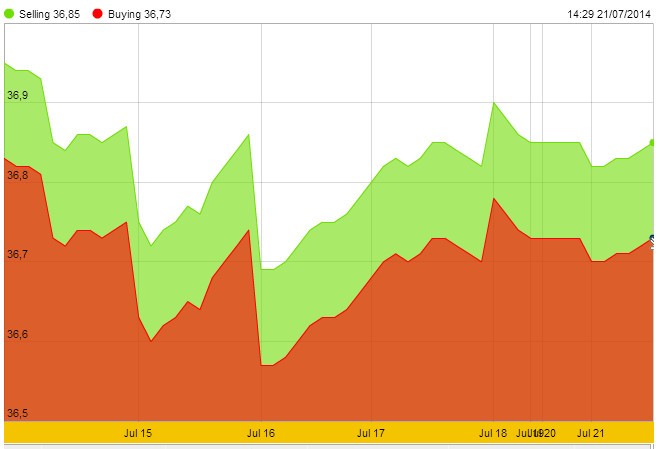Viewport: 658px width, 449px height.
Task: Click the 36,9 price axis label
Action: pos(18,96)
